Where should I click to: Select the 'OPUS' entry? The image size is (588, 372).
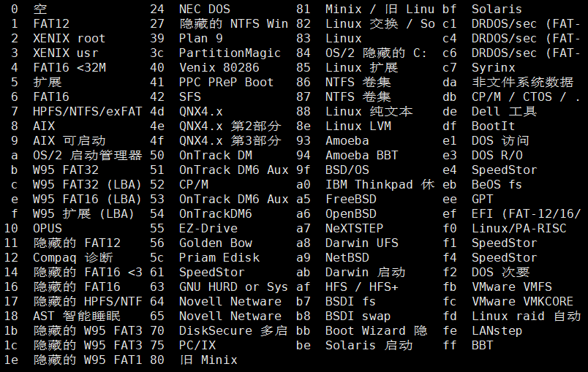[48, 228]
